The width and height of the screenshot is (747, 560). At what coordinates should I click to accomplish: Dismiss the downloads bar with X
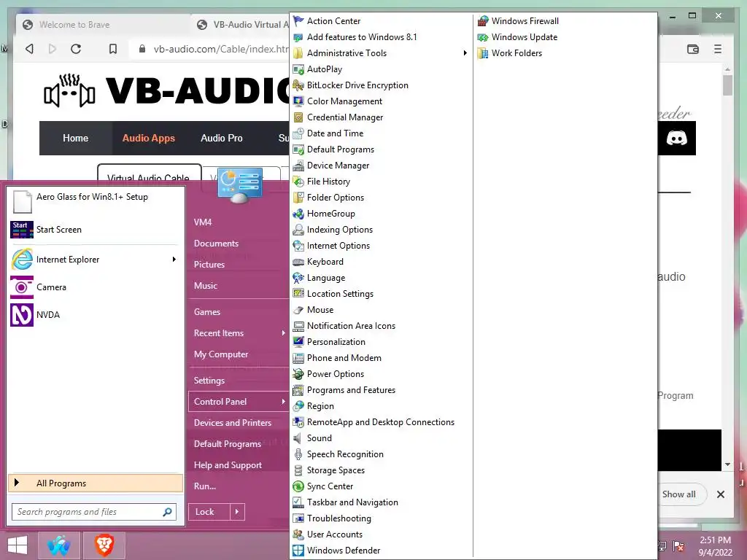pos(721,494)
